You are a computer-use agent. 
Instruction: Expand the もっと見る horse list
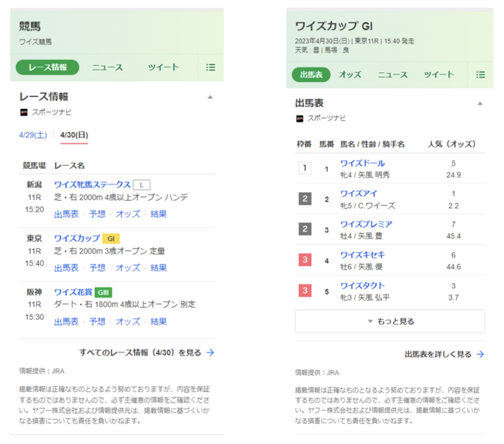pos(389,322)
